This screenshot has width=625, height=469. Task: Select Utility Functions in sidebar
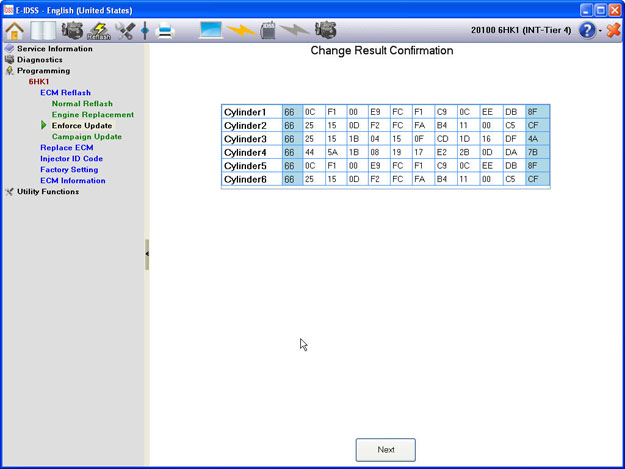pos(47,192)
